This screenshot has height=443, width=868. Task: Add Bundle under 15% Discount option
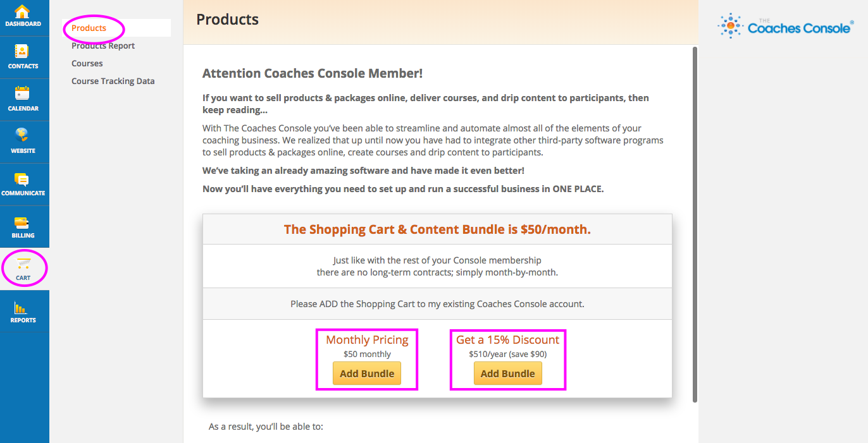507,373
